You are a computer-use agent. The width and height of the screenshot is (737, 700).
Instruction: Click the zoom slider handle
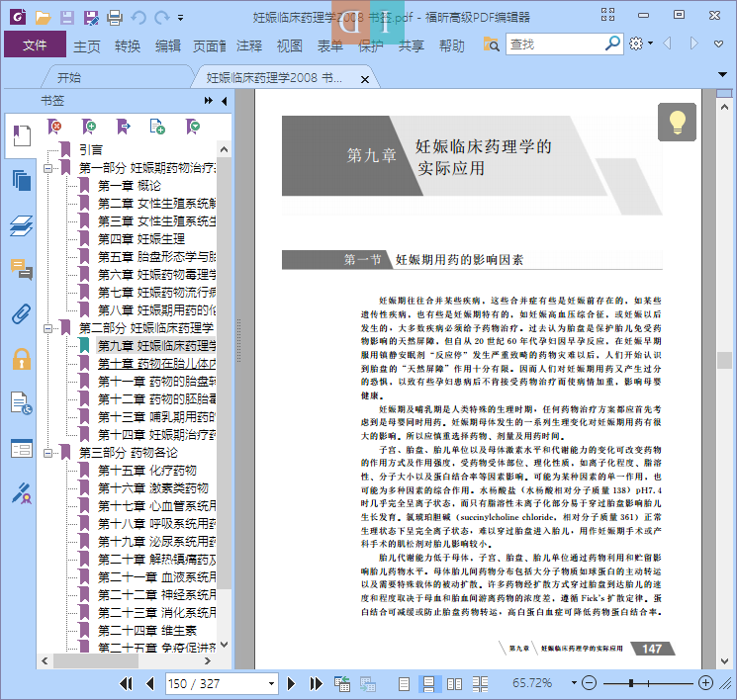pyautogui.click(x=631, y=683)
